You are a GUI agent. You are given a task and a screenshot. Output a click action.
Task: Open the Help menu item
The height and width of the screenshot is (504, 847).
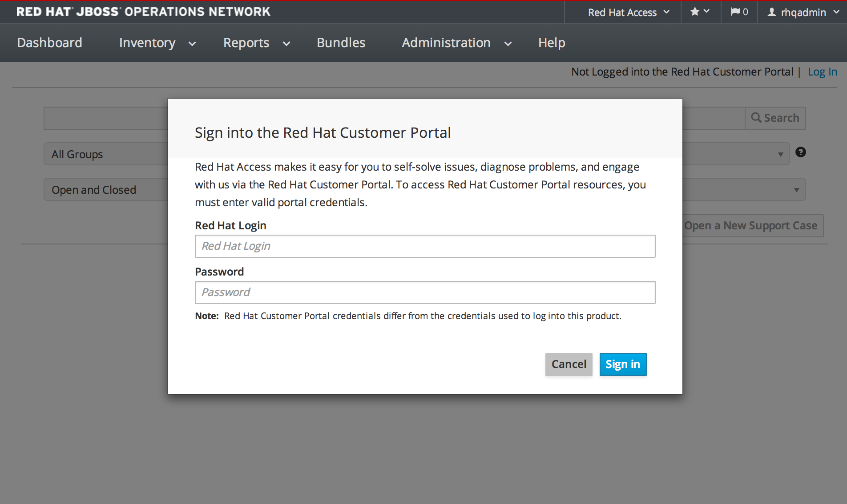tap(551, 43)
